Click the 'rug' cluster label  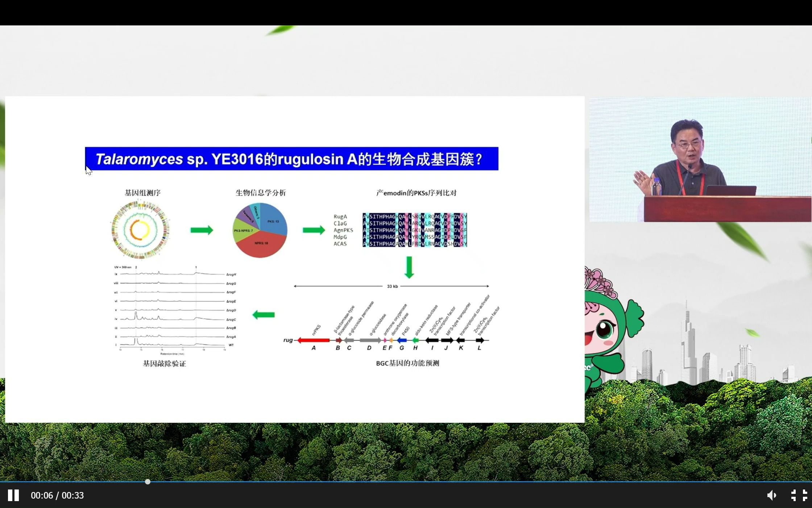coord(288,340)
